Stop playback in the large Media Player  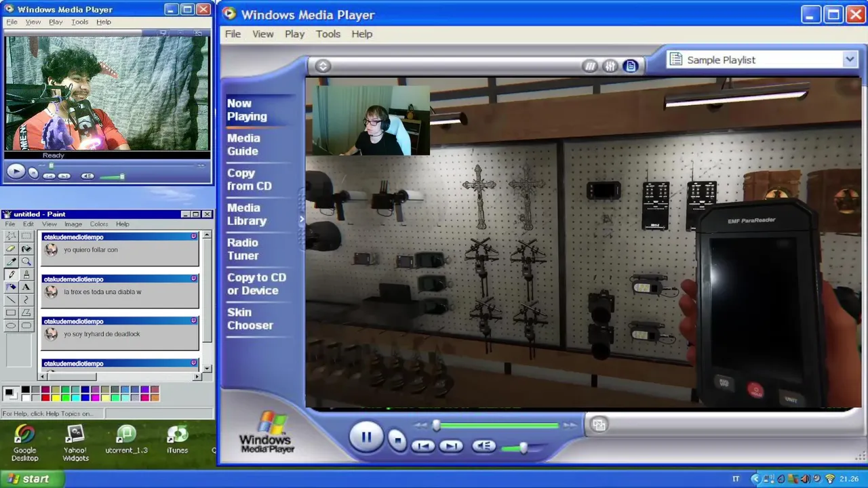point(398,441)
